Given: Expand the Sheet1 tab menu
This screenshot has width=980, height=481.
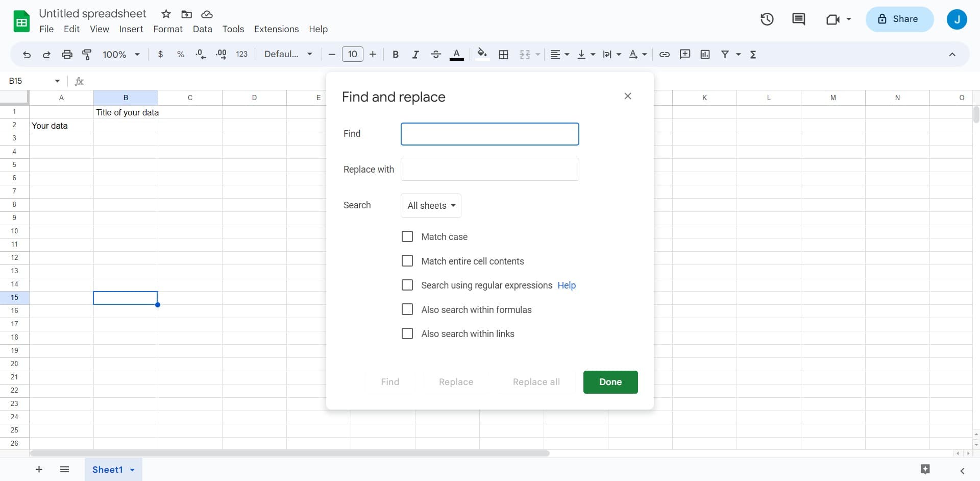Looking at the screenshot, I should pyautogui.click(x=132, y=469).
